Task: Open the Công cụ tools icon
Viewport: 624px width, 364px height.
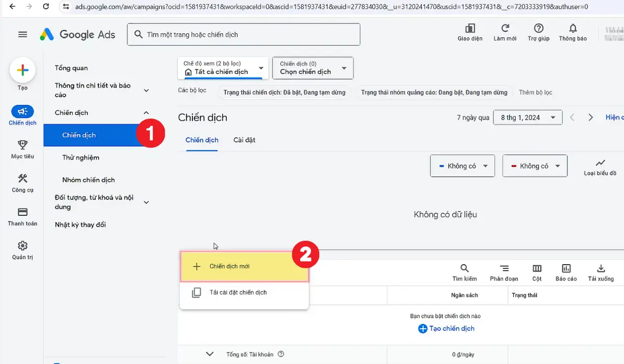Action: 22,181
